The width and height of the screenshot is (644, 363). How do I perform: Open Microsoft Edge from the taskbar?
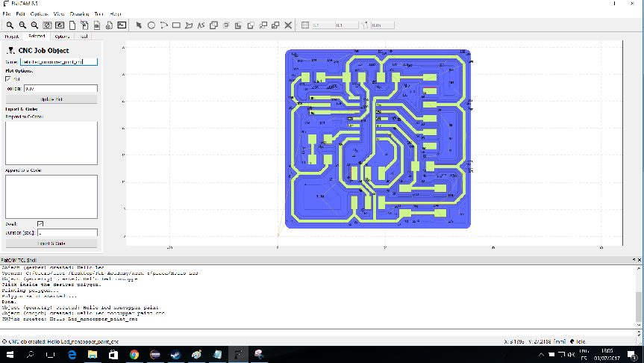point(72,354)
